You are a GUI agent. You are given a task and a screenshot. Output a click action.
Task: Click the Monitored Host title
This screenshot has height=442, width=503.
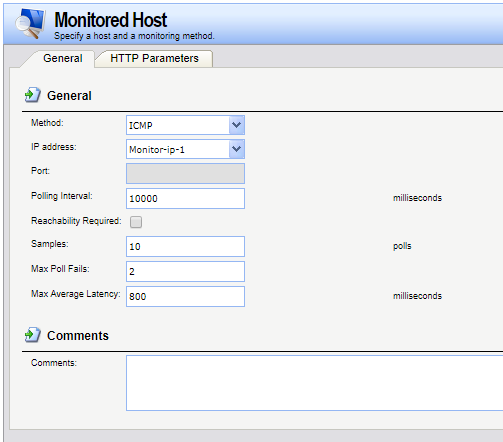(x=111, y=20)
